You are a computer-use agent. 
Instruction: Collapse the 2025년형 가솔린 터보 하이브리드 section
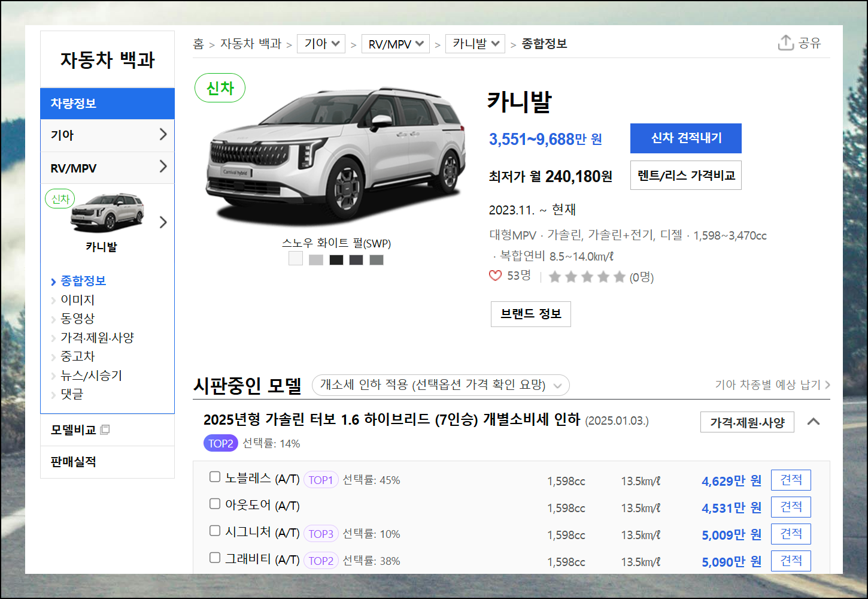click(813, 422)
